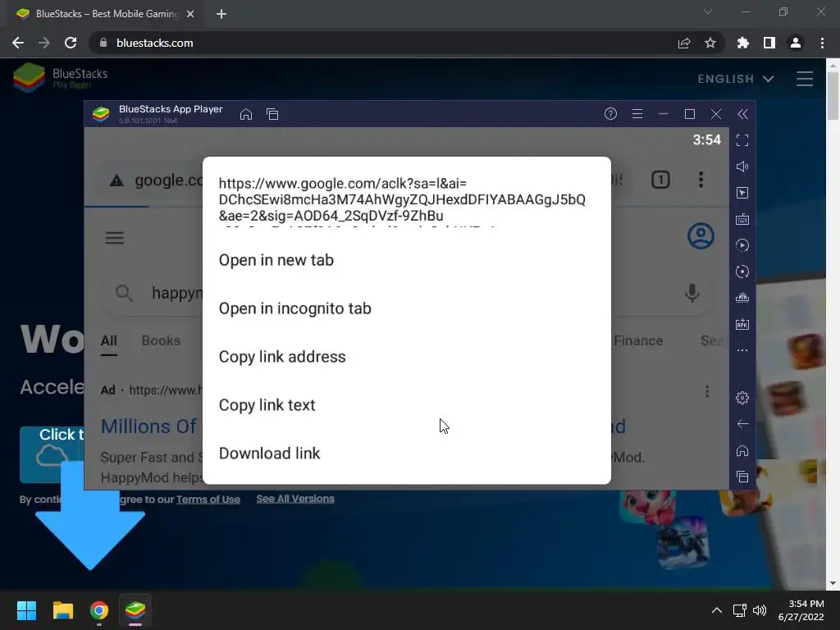Open Chrome extensions puzzle icon
840x630 pixels.
742,43
